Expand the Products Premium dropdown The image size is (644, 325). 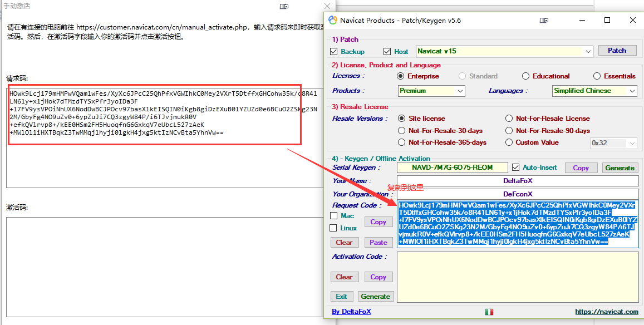click(460, 91)
